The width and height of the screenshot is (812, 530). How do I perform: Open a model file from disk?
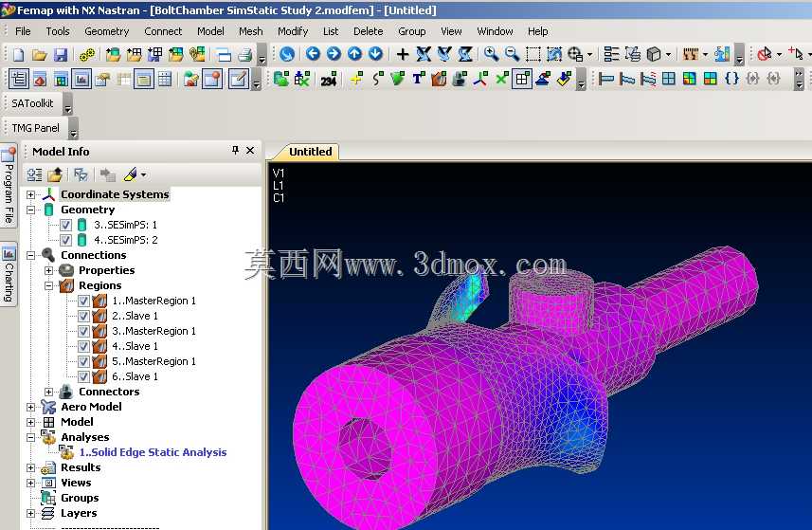coord(40,54)
